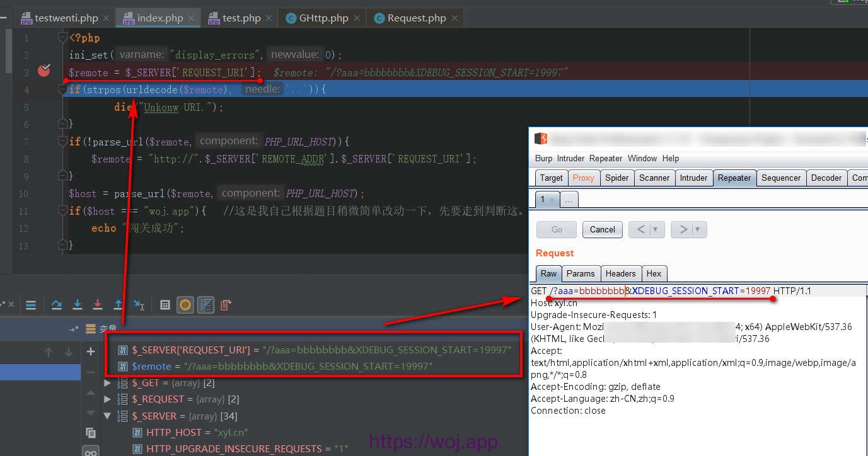868x456 pixels.
Task: Select the next frame with the down arrow
Action: (x=68, y=353)
